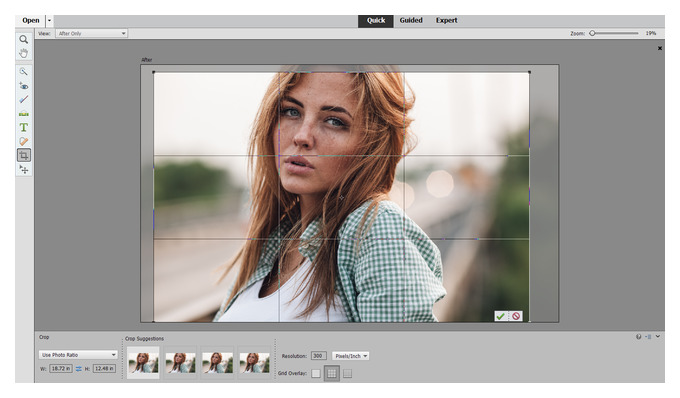Choose the fine grid overlay option
Screen dimensions: 680x398
(x=347, y=373)
